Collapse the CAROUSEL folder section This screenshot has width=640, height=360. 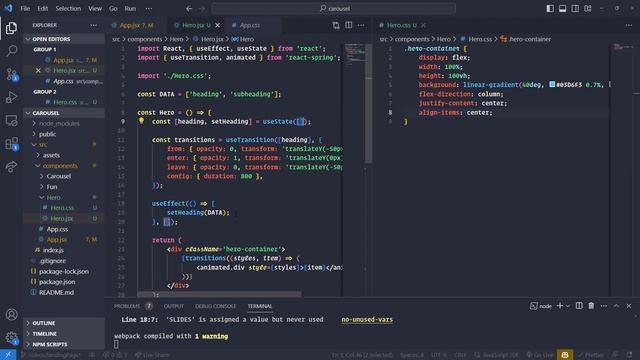[64, 113]
